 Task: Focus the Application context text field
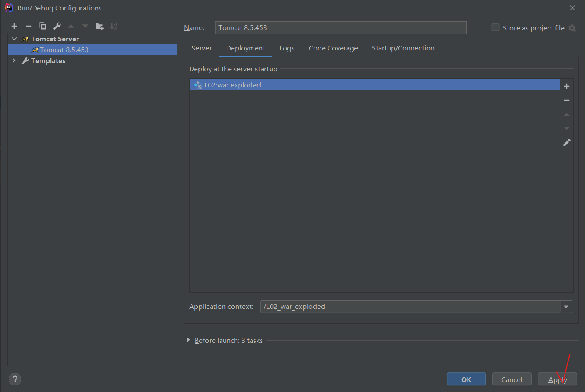click(x=410, y=307)
